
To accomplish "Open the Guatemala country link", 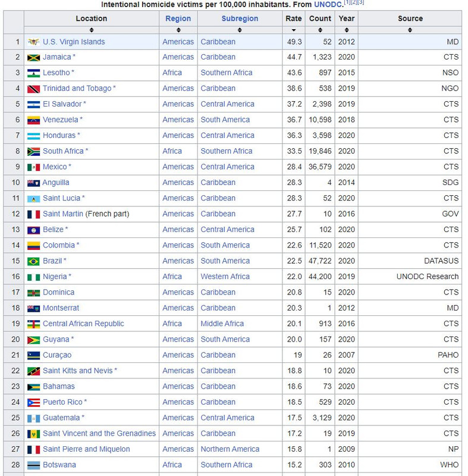I will click(x=61, y=418).
